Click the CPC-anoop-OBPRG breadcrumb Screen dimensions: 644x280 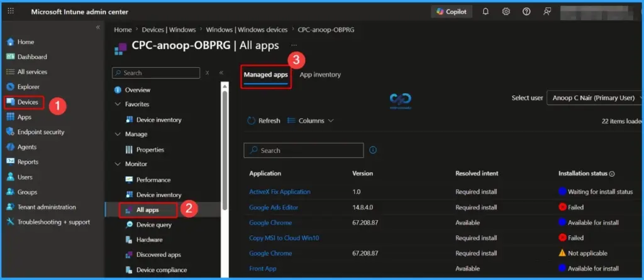pos(326,30)
